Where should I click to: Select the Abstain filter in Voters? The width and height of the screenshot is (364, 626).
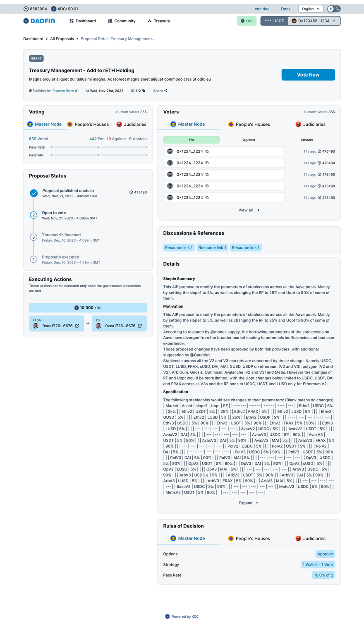tap(307, 140)
